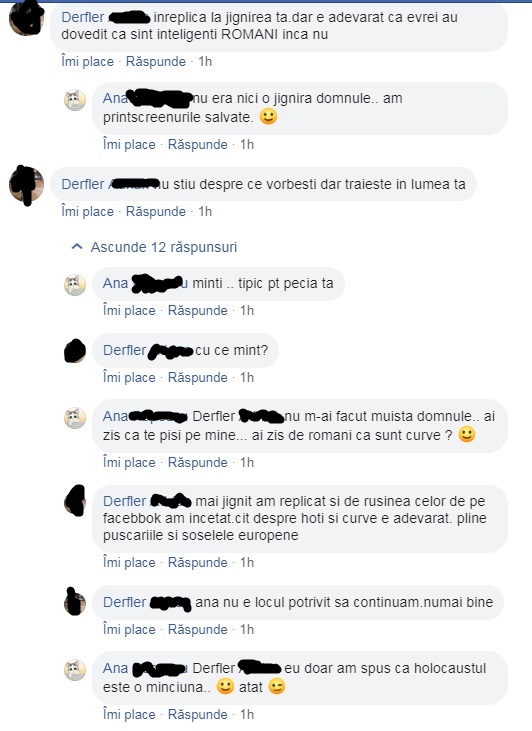
Task: Open Derfler's avatar next to 'cu ce mint?'
Action: coord(75,351)
